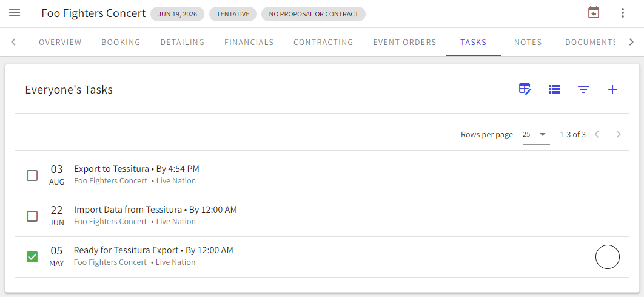Click the 05 MAY due date
The height and width of the screenshot is (297, 644).
point(56,257)
